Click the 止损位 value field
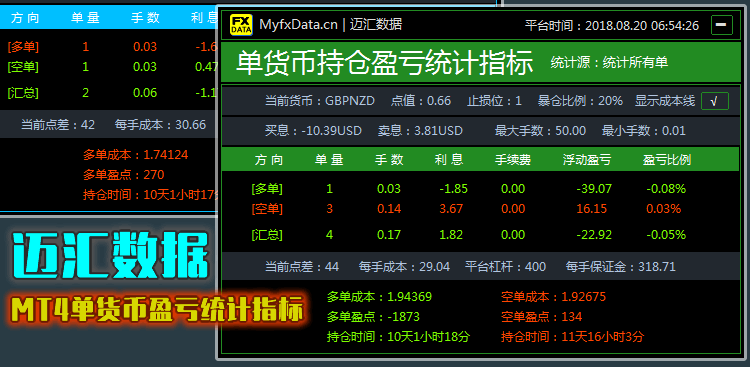750x367 pixels. tap(495, 101)
